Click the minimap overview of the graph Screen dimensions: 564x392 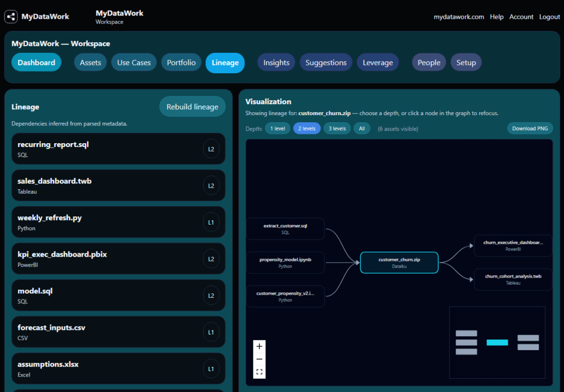pos(497,342)
